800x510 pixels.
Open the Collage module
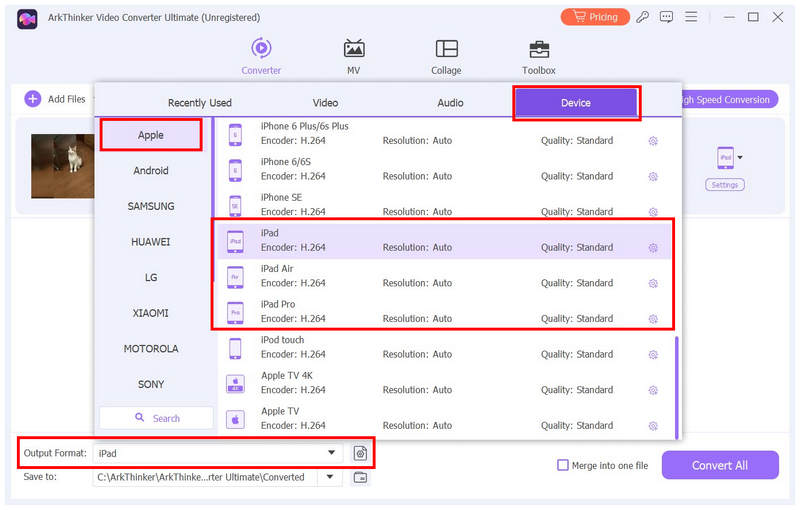(446, 56)
